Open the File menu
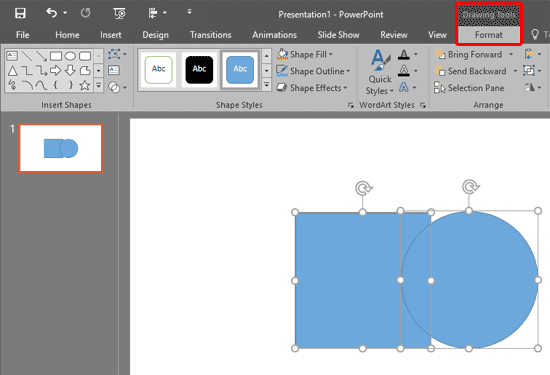The image size is (550, 375). pyautogui.click(x=22, y=35)
